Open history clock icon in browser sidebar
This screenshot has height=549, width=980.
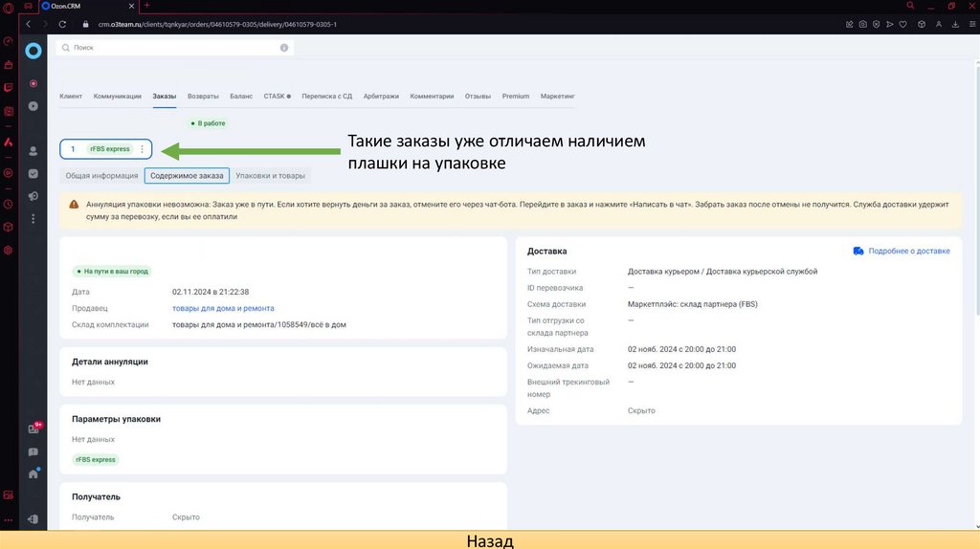coord(8,205)
